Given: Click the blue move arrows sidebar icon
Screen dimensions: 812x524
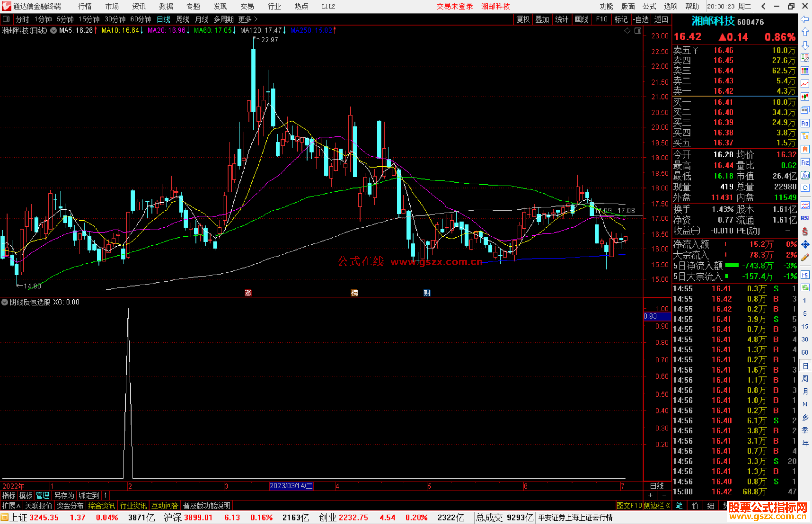Looking at the screenshot, I should (x=805, y=245).
